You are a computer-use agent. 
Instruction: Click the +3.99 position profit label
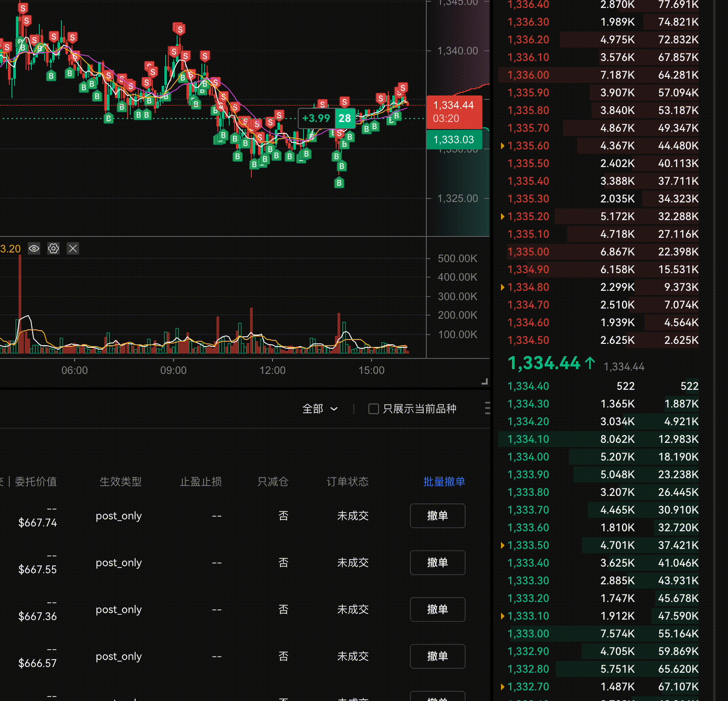316,118
